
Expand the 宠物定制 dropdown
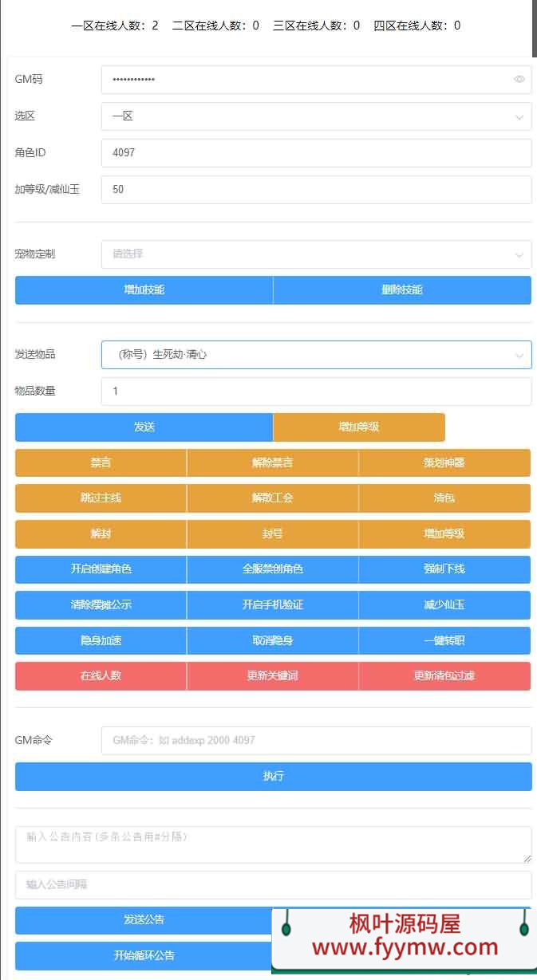[x=316, y=254]
